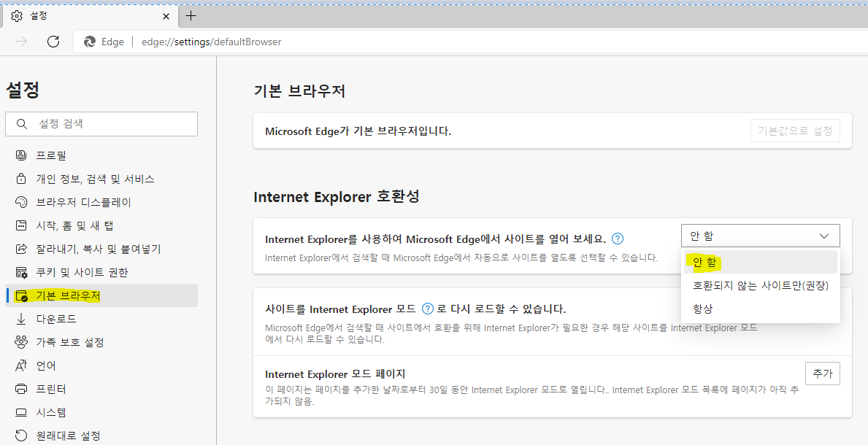Click the download arrow icon for 다운로드
This screenshot has width=868, height=445.
click(x=21, y=319)
